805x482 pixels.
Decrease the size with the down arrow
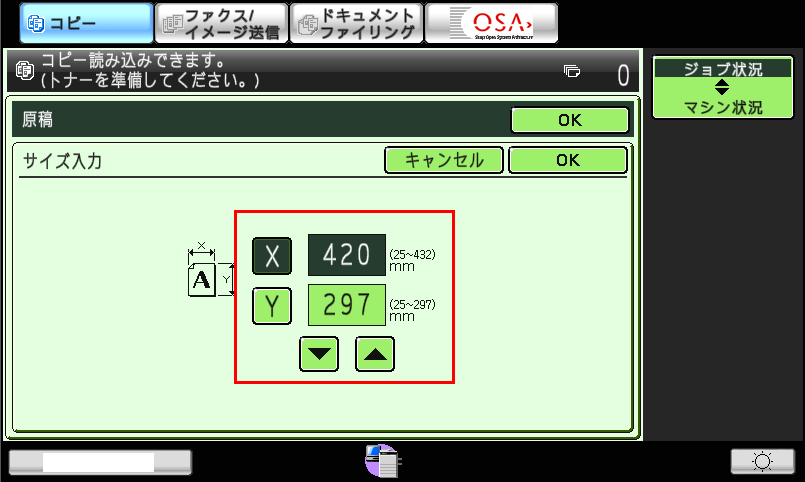tap(319, 354)
